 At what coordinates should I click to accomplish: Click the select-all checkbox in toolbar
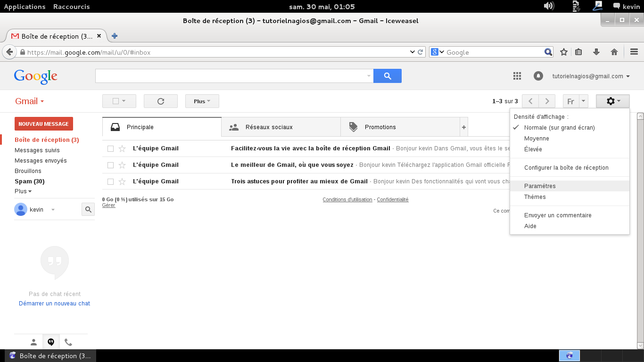[x=116, y=101]
